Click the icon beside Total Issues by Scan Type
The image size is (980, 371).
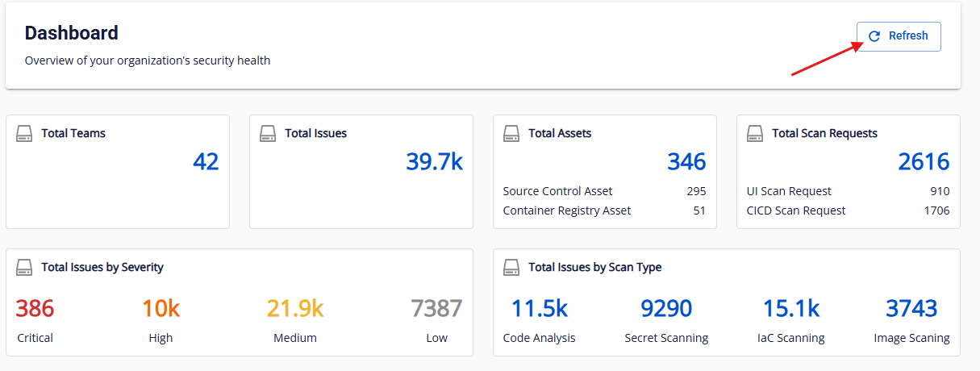(x=511, y=267)
